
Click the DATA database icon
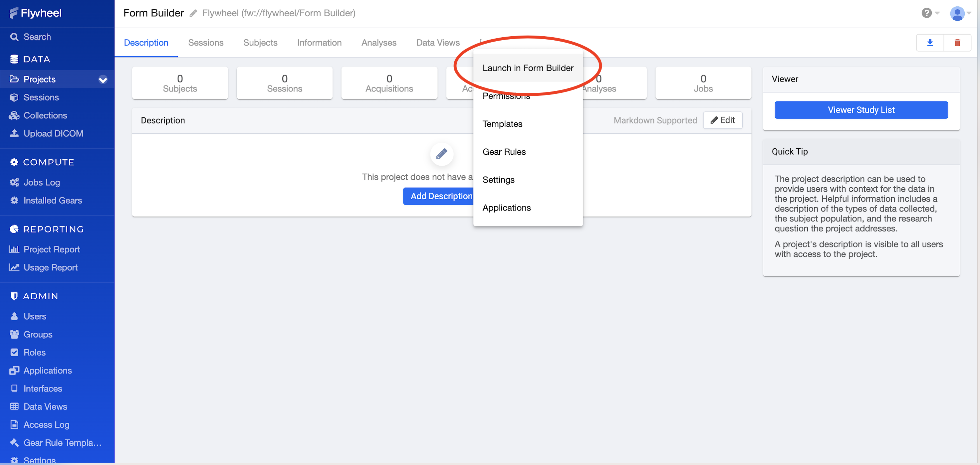tap(14, 59)
